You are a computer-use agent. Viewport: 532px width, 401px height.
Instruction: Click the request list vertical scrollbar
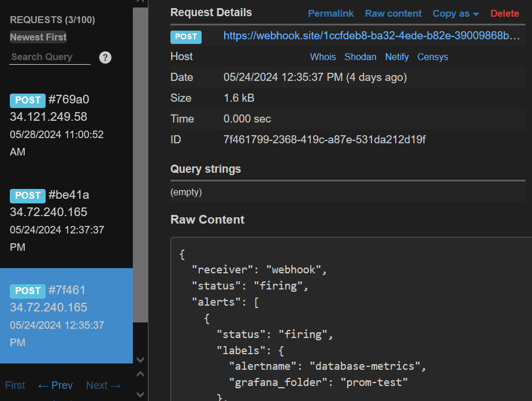tap(140, 173)
